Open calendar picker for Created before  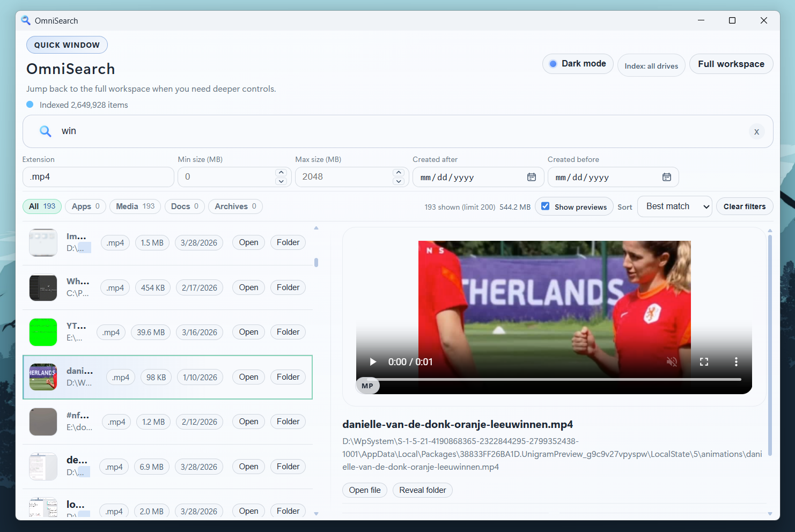tap(666, 177)
